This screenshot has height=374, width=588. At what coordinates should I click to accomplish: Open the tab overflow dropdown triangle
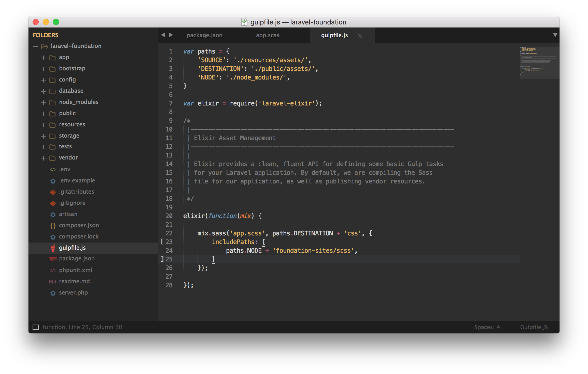[x=555, y=35]
